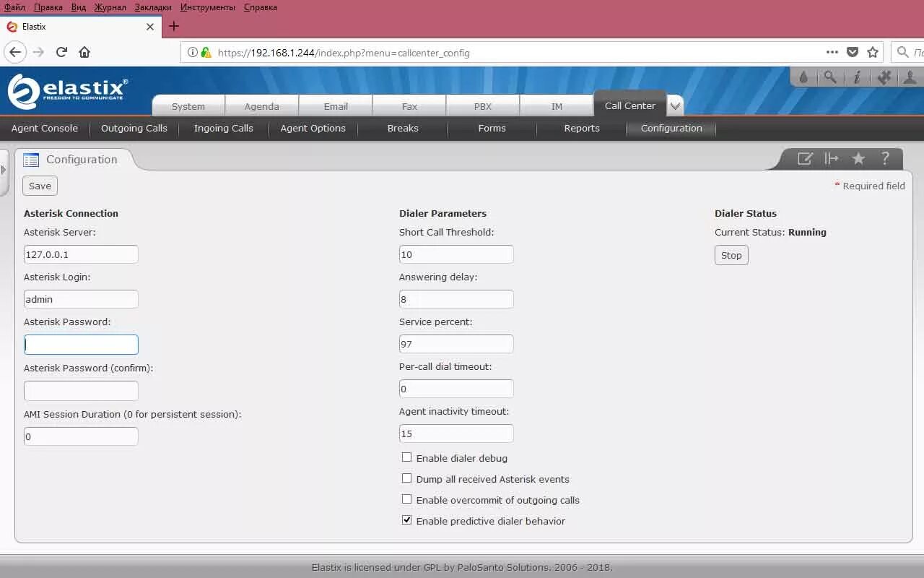Viewport: 924px width, 578px height.
Task: Click the Asterisk Server input field
Action: 81,254
